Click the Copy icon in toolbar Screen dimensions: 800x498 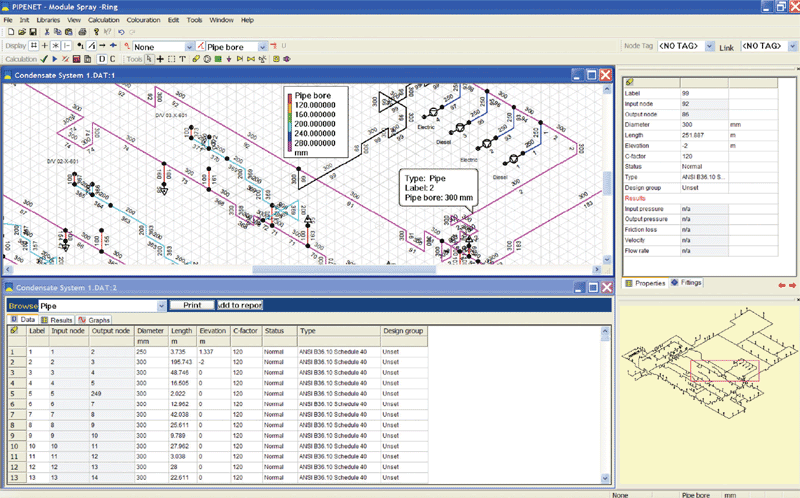click(x=58, y=32)
